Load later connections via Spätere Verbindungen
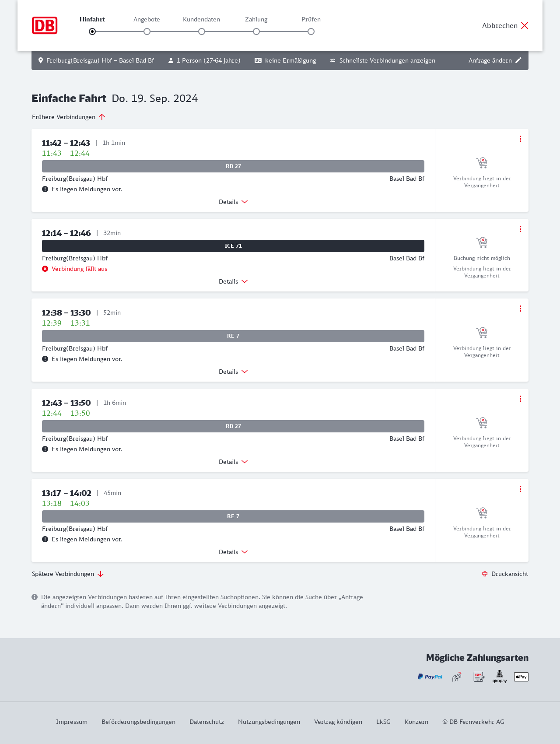The image size is (560, 744). [67, 574]
